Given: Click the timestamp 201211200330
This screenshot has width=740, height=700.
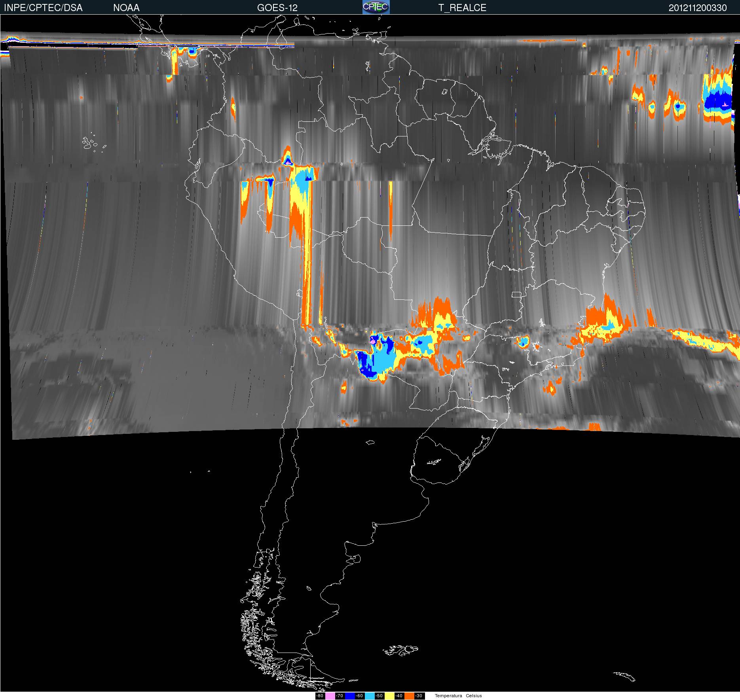Looking at the screenshot, I should [698, 8].
